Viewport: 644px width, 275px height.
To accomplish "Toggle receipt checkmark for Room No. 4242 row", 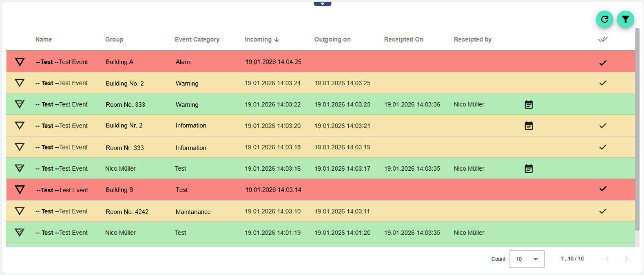I will point(603,211).
